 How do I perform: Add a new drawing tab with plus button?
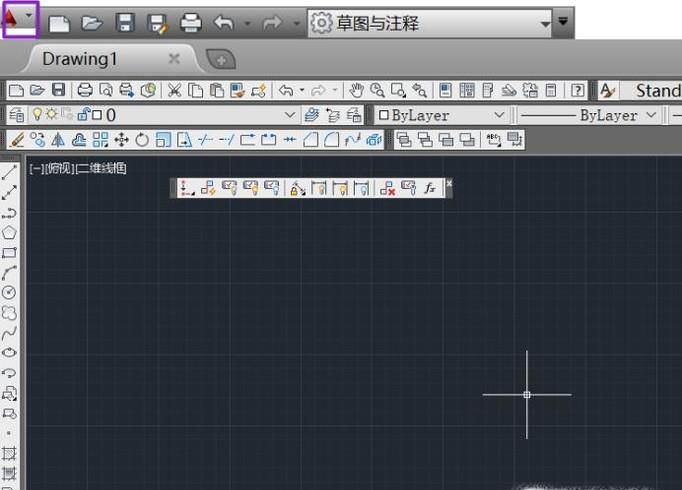(221, 60)
